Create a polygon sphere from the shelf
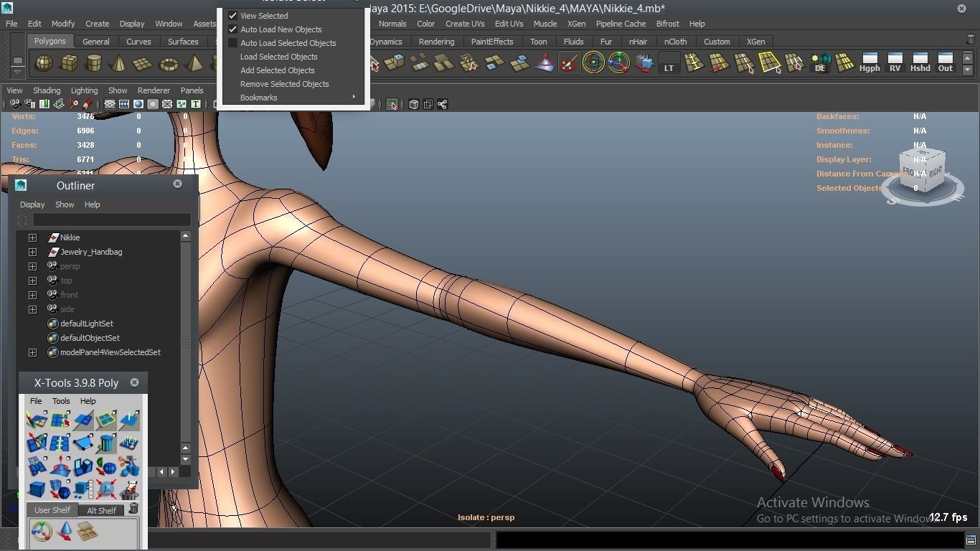980x551 pixels. coord(44,64)
